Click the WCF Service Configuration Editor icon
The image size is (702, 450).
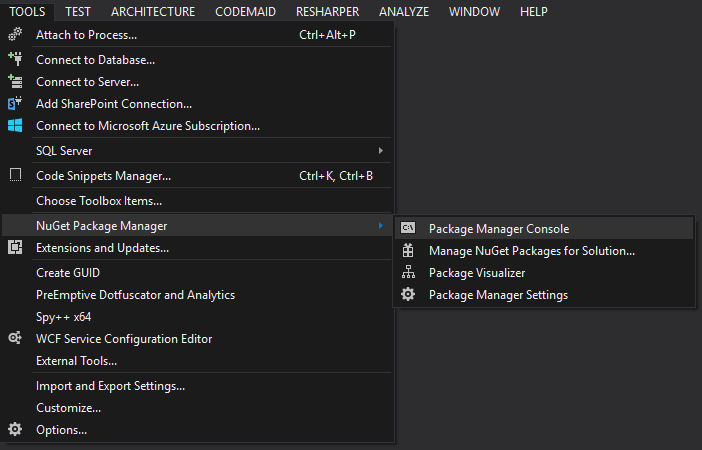15,338
